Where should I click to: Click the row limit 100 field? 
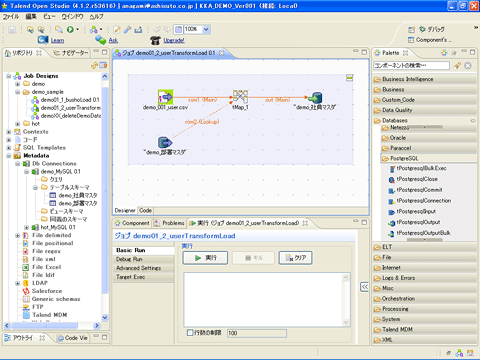[257, 333]
